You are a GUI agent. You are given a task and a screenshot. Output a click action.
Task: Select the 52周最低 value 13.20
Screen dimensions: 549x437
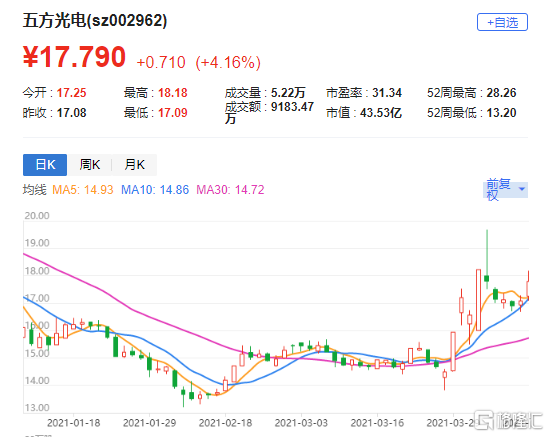click(x=501, y=113)
